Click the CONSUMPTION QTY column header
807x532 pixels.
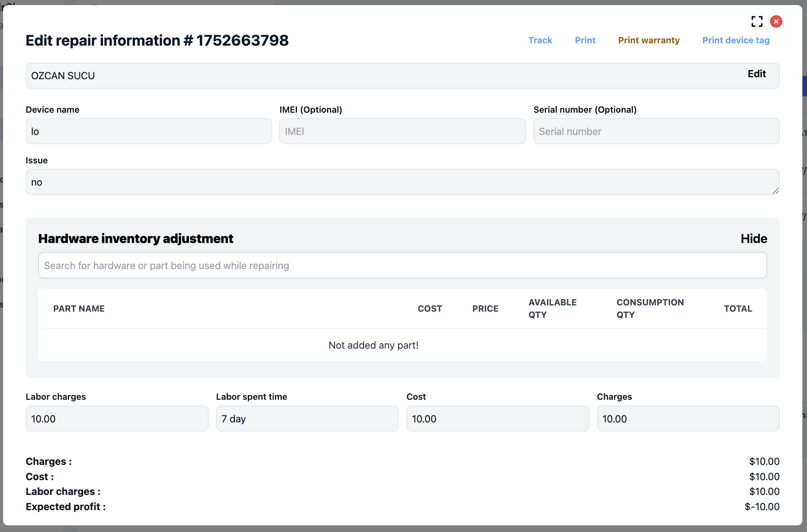click(x=650, y=309)
